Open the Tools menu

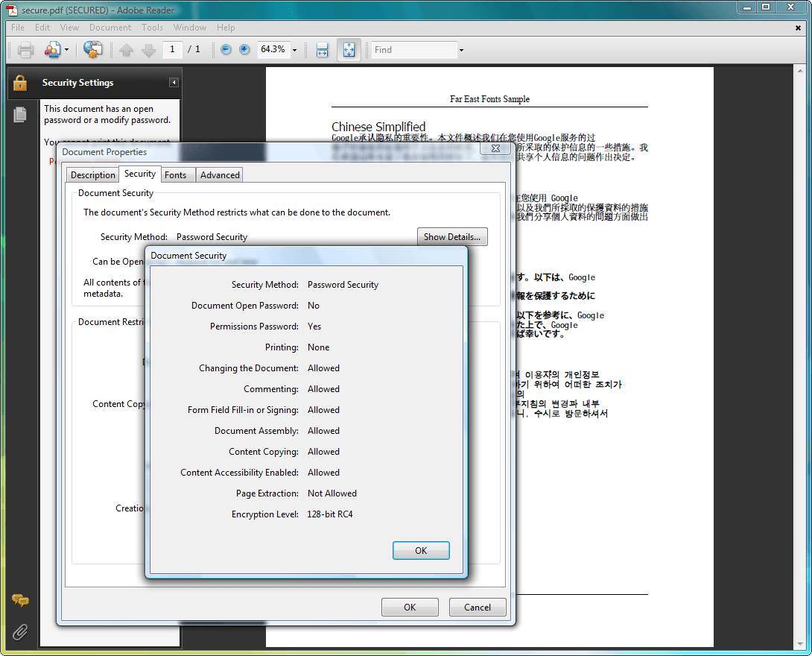coord(152,28)
